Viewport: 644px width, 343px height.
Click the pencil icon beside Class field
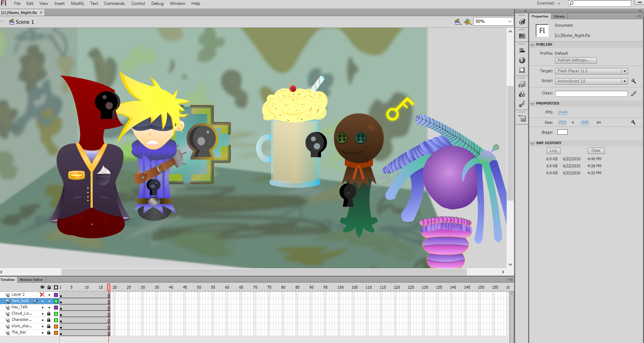(633, 93)
